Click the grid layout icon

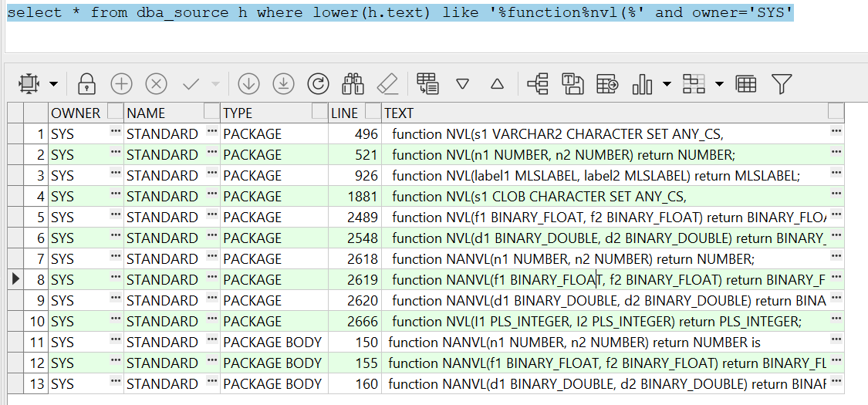pos(694,84)
